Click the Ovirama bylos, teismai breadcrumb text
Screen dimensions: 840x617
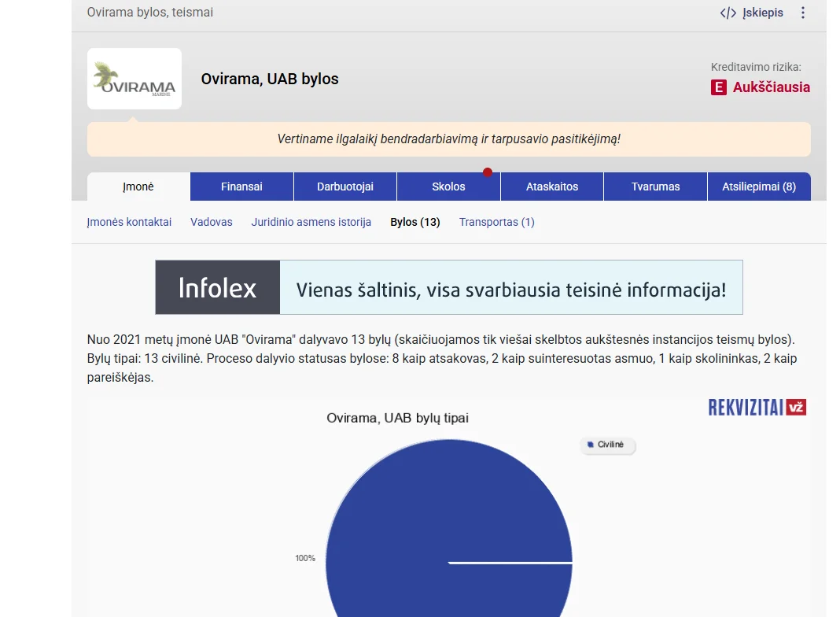click(150, 13)
